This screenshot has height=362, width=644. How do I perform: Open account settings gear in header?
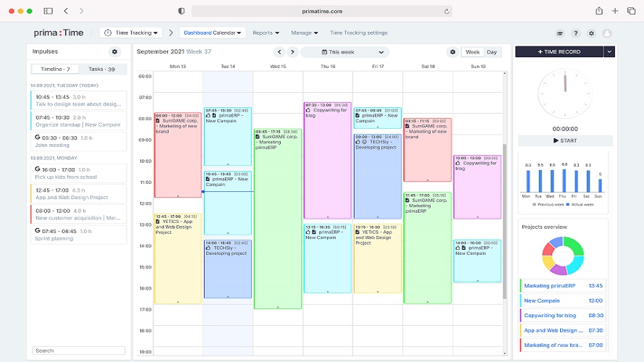[x=591, y=33]
